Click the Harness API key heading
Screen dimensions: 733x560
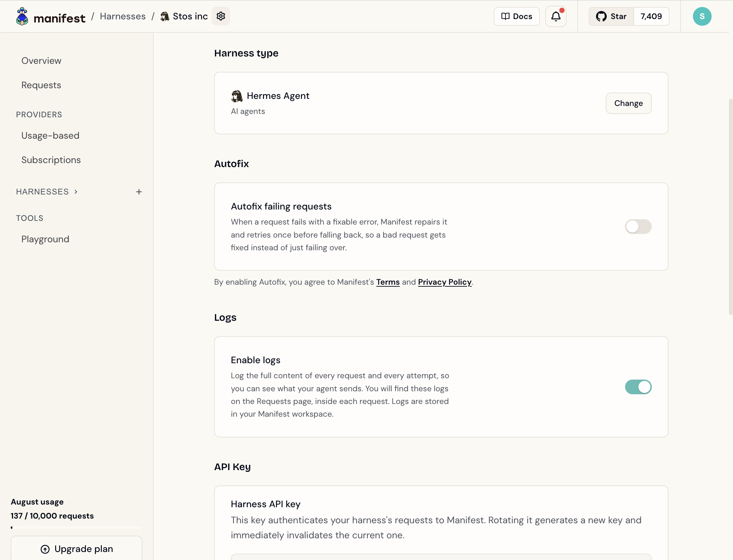click(266, 504)
